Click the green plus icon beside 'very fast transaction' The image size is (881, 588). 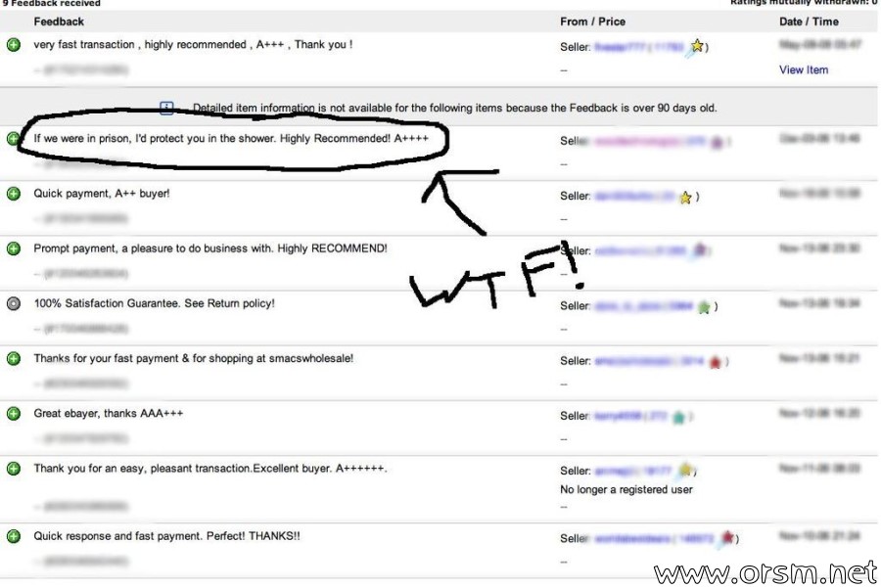coord(14,45)
